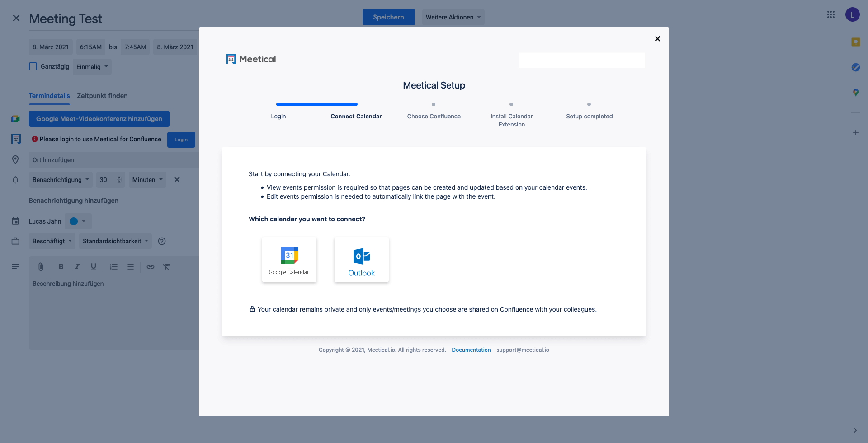Open the Documentation link
Viewport: 868px width, 443px height.
tap(471, 350)
